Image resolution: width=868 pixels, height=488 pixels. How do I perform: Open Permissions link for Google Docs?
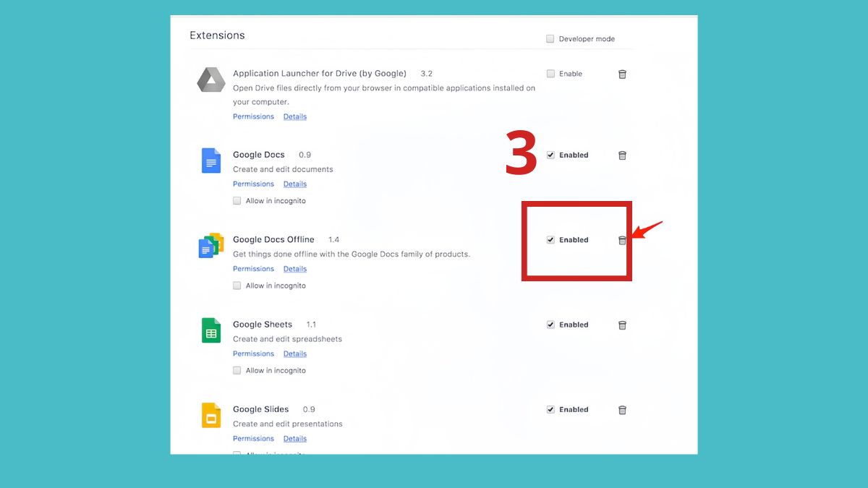point(253,184)
